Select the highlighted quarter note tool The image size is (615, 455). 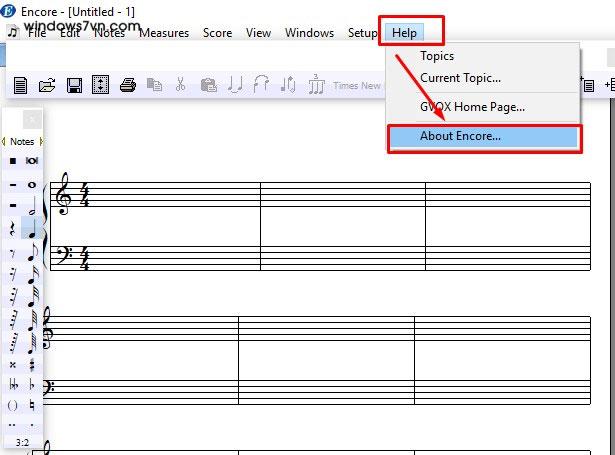coord(32,229)
